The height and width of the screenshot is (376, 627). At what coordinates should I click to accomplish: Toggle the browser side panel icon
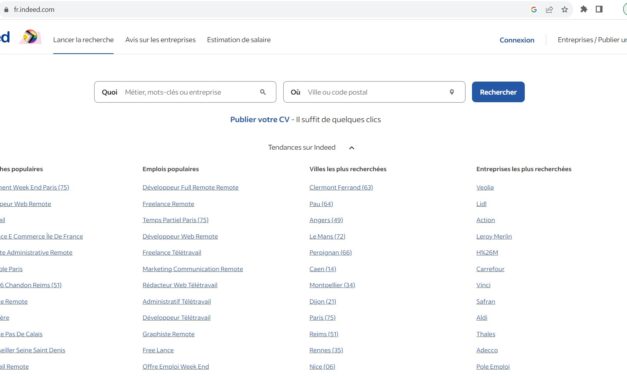coord(599,9)
